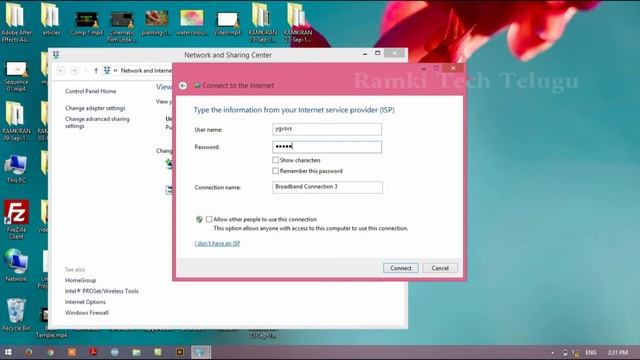Open Adobe Acrobat from the taskbar
This screenshot has width=640, height=360.
click(x=93, y=352)
